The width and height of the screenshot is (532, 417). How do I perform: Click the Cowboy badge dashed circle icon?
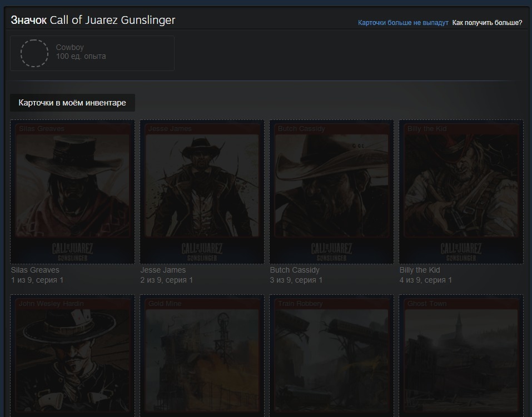[34, 53]
